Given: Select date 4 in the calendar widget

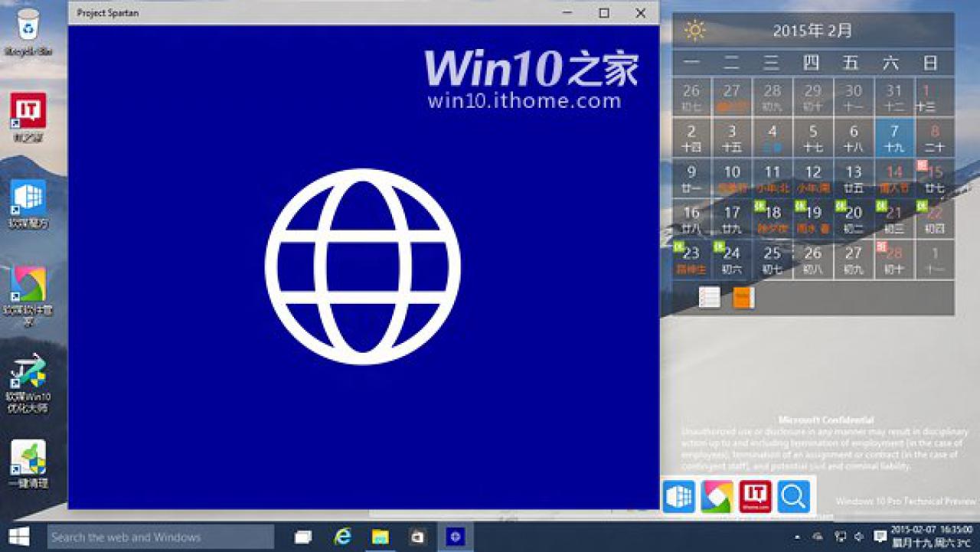Looking at the screenshot, I should [x=773, y=138].
